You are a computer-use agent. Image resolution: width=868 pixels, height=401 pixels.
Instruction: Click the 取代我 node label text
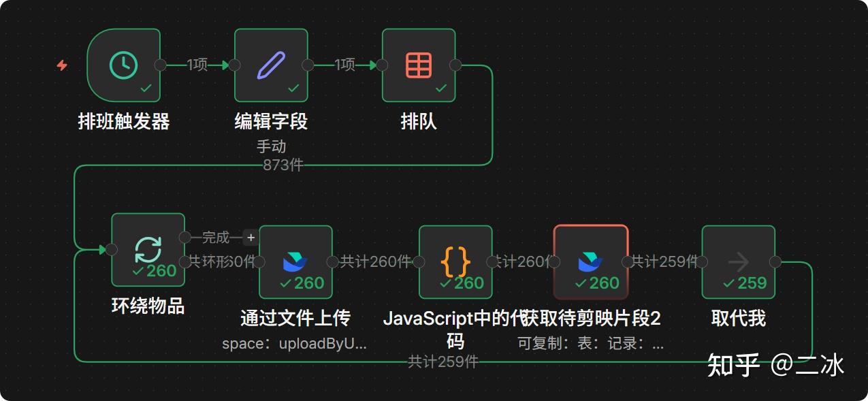[739, 318]
